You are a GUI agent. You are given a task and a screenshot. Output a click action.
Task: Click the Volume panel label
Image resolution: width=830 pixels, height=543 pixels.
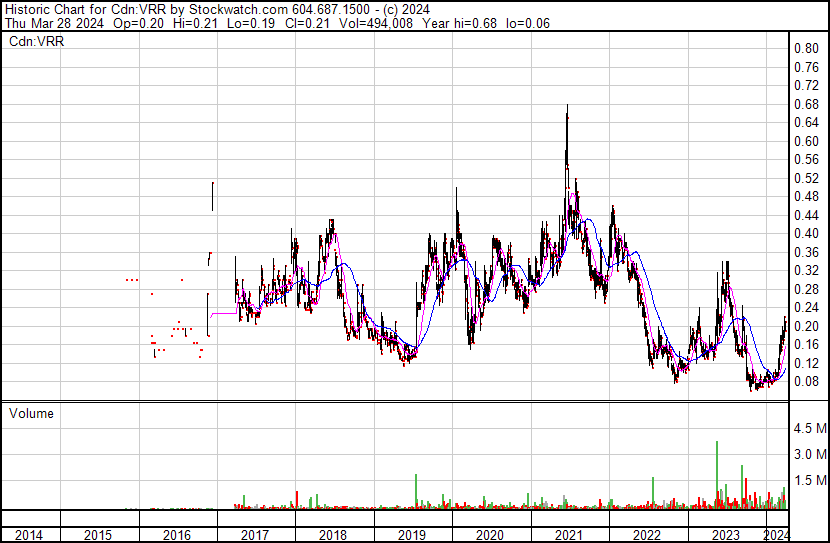pyautogui.click(x=31, y=413)
